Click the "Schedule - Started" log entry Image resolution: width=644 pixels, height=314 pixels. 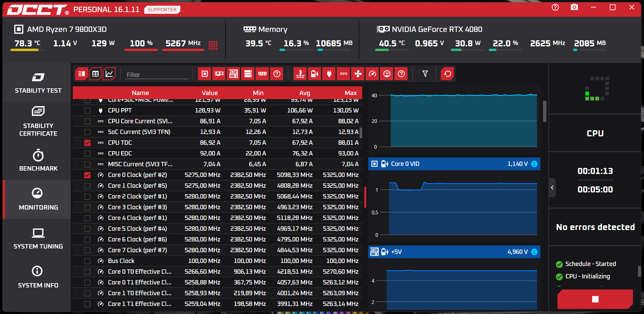coord(590,264)
